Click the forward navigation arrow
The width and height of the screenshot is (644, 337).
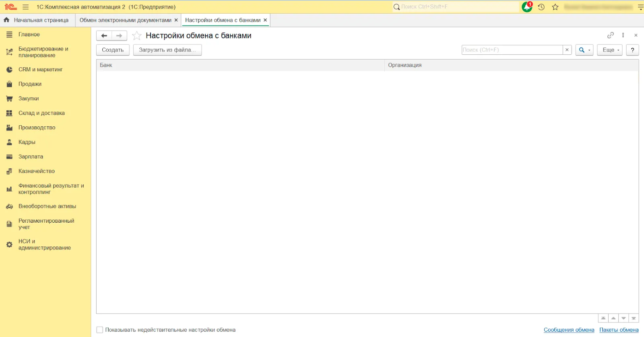[119, 36]
